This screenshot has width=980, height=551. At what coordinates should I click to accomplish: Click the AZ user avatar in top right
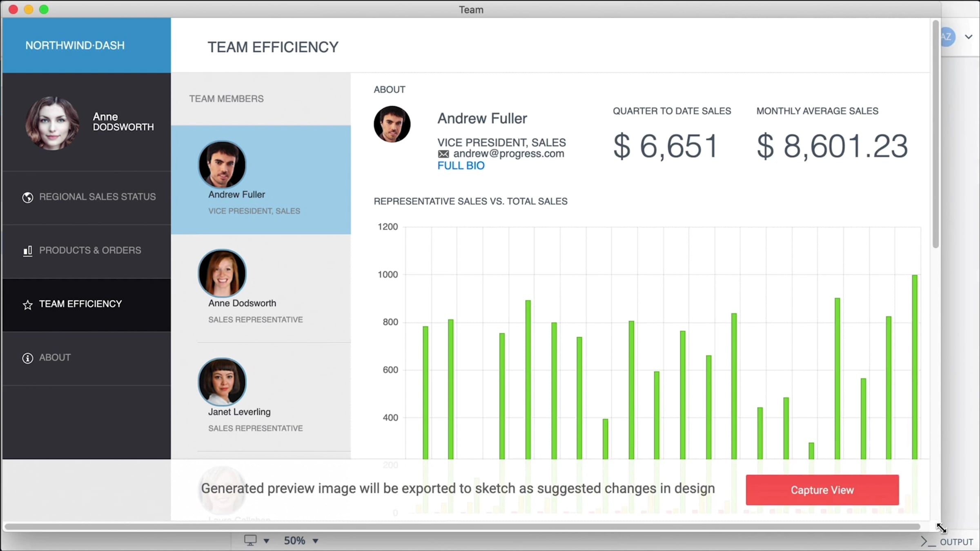[947, 37]
